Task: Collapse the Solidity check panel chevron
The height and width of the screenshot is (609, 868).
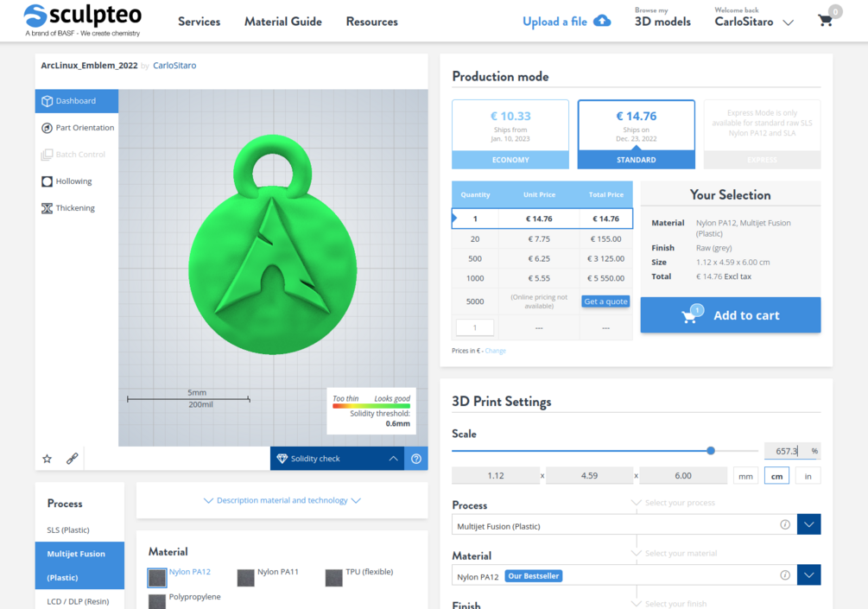Action: point(393,459)
